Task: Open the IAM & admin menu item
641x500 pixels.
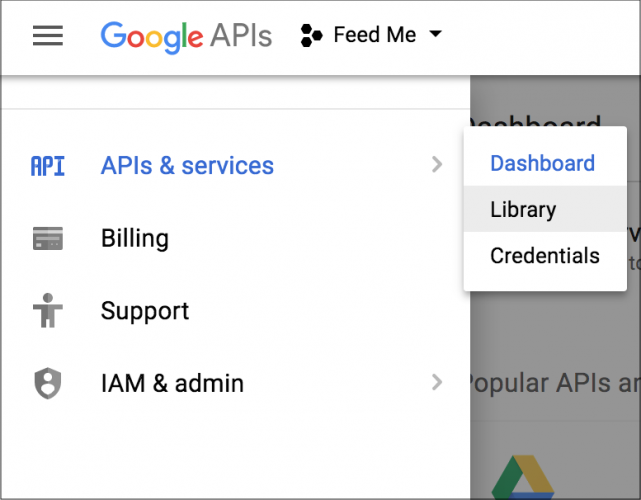Action: point(235,383)
